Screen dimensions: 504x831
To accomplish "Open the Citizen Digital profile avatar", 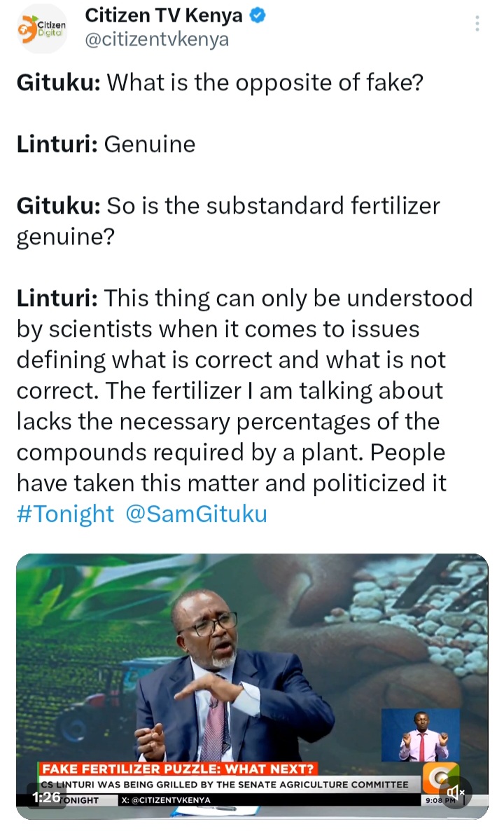I will coord(42,29).
